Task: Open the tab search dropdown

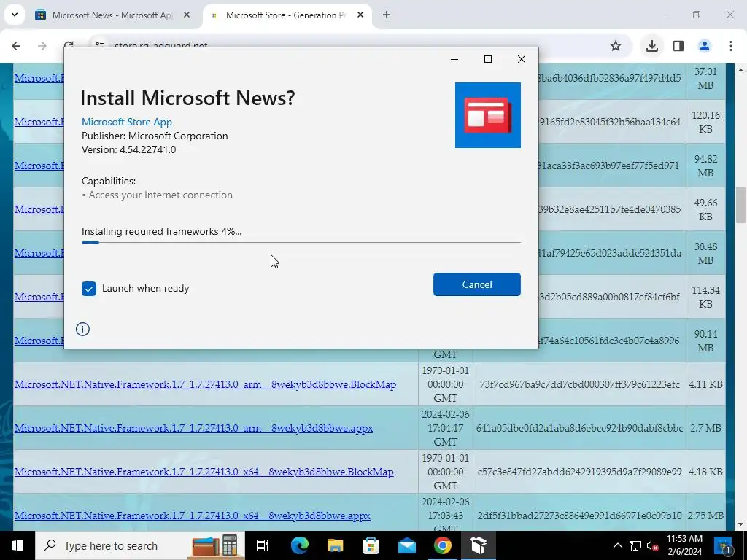Action: pyautogui.click(x=15, y=15)
